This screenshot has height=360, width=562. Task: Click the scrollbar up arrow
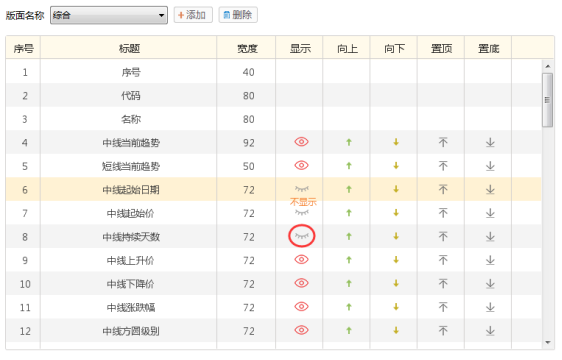[x=547, y=66]
